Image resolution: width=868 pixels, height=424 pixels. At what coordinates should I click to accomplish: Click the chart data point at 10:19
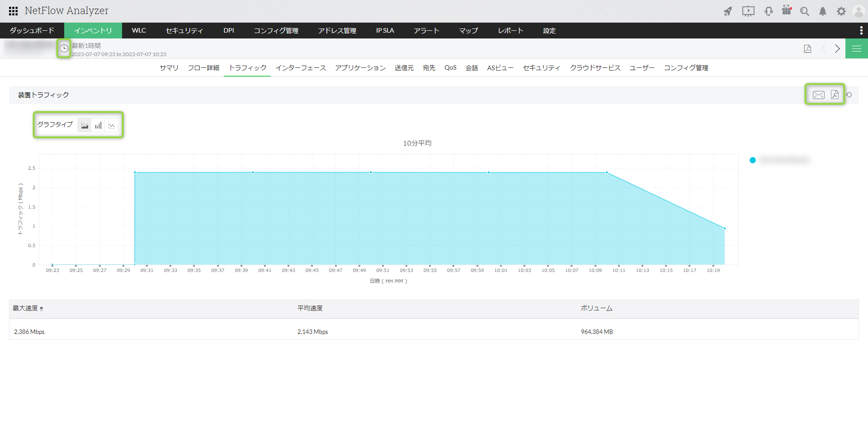click(725, 229)
